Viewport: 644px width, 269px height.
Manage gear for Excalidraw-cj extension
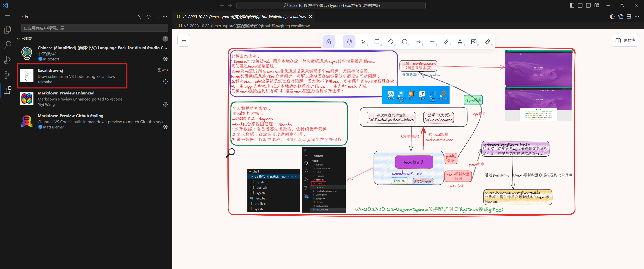[x=165, y=82]
